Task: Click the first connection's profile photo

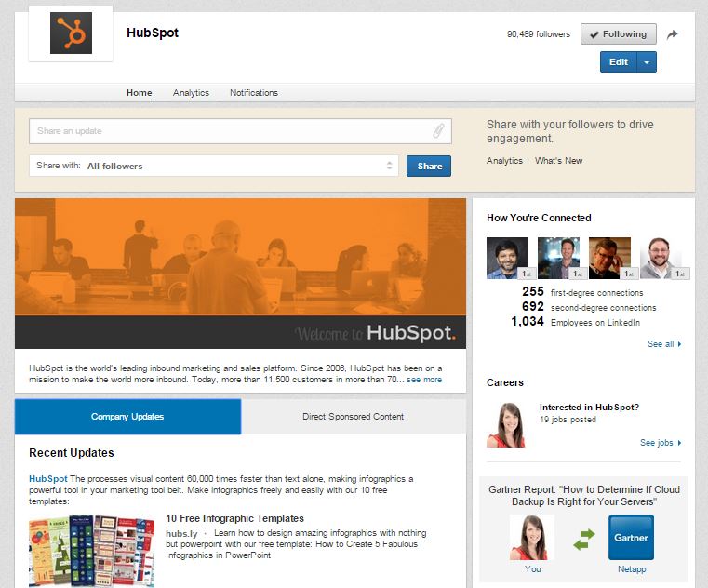Action: [508, 258]
